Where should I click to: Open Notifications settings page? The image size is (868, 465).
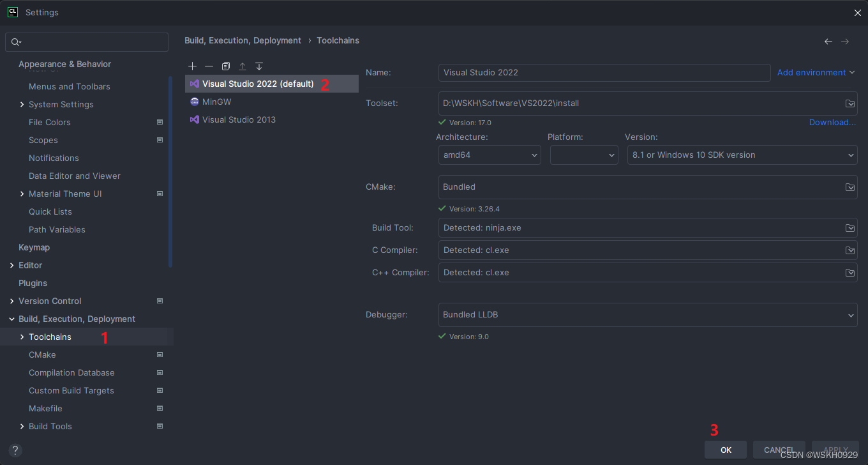54,158
